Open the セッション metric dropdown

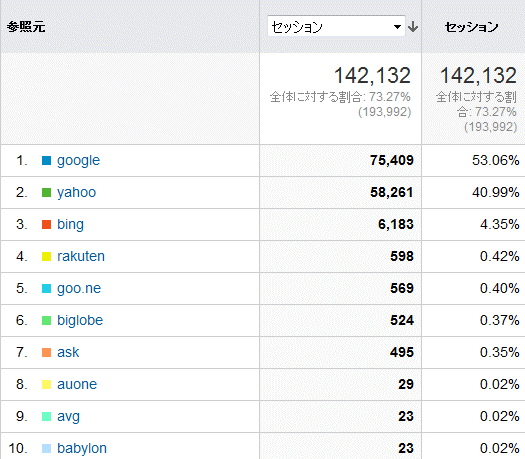click(336, 26)
